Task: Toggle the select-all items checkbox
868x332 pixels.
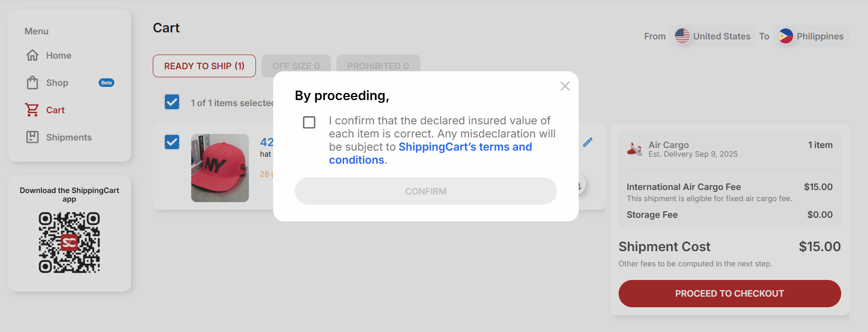Action: click(172, 102)
